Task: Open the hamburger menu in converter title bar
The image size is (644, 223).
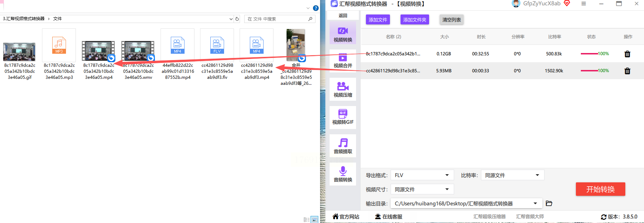Action: [x=584, y=4]
